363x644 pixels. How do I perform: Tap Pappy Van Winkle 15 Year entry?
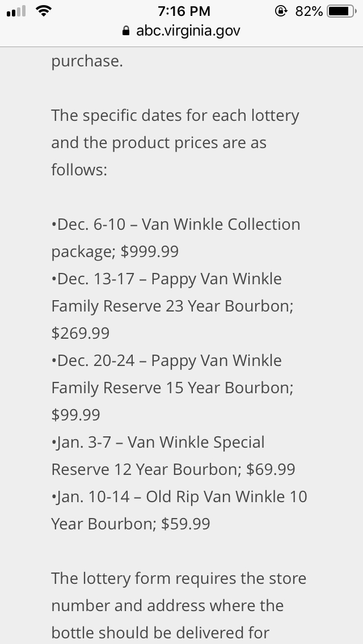pos(172,388)
